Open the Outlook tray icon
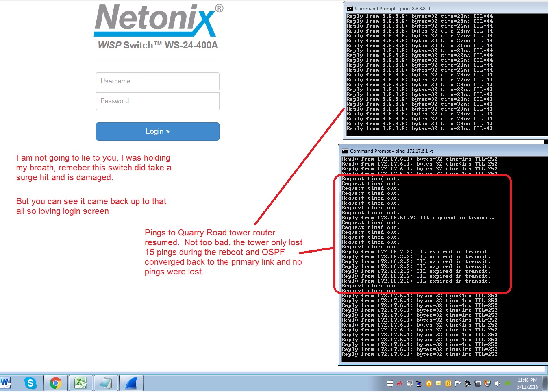 [448, 383]
